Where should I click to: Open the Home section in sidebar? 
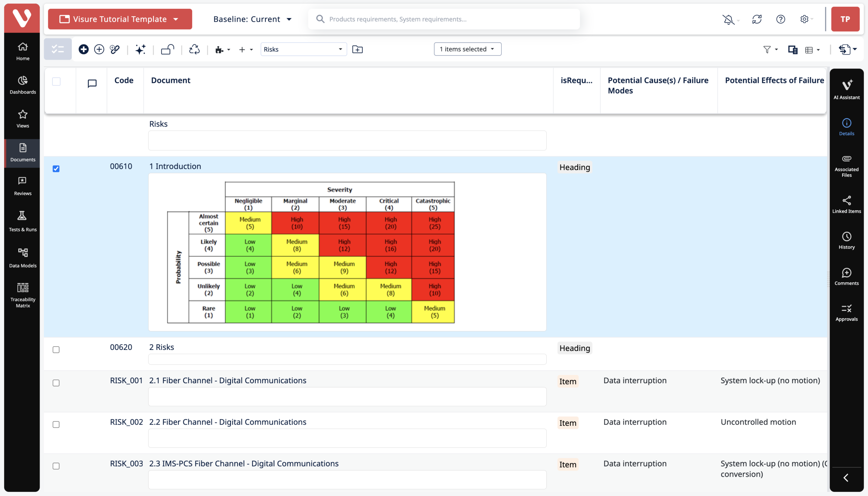22,51
